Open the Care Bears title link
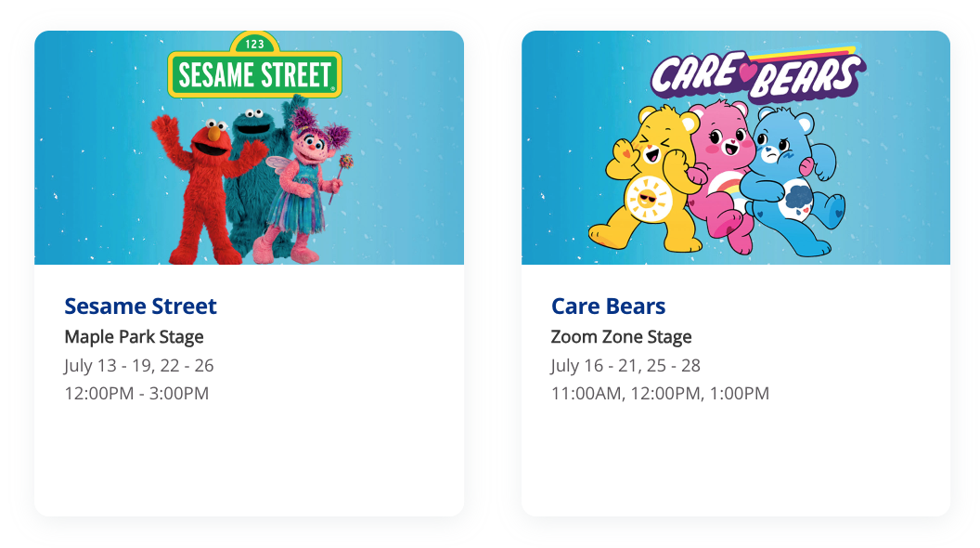Image resolution: width=980 pixels, height=548 pixels. click(608, 307)
